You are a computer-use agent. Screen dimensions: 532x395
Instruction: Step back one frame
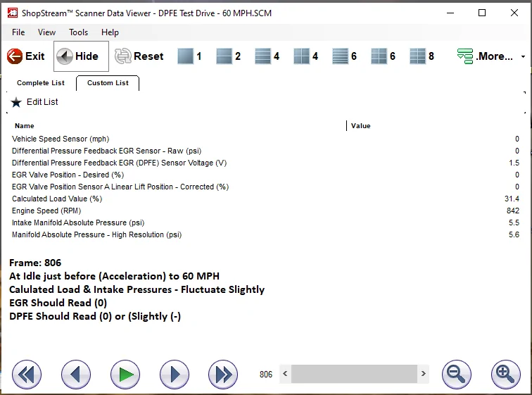(x=76, y=375)
